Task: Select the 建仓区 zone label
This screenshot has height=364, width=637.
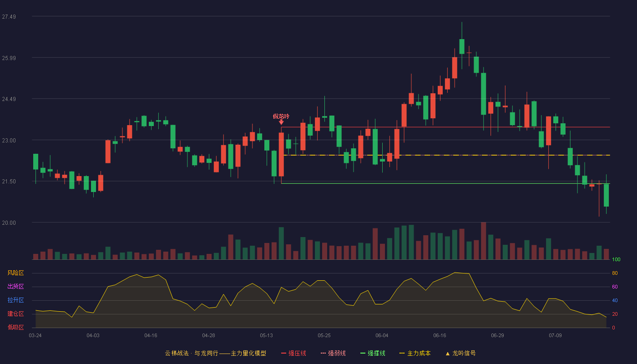Action: 15,314
